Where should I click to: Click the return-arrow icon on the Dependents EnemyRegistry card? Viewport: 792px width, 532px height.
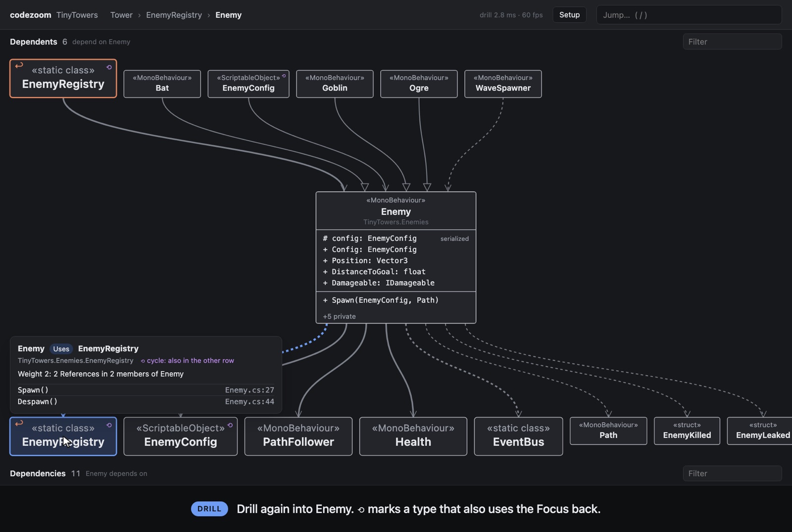coord(19,65)
